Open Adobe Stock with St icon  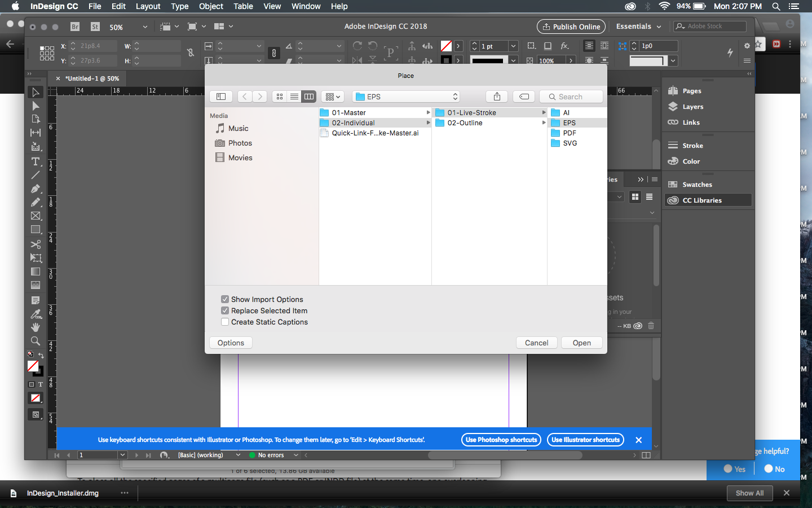tap(95, 27)
